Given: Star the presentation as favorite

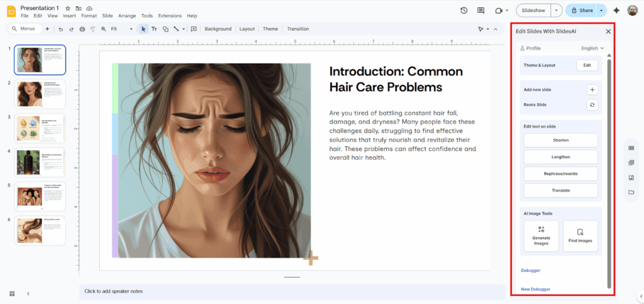Looking at the screenshot, I should tap(68, 8).
